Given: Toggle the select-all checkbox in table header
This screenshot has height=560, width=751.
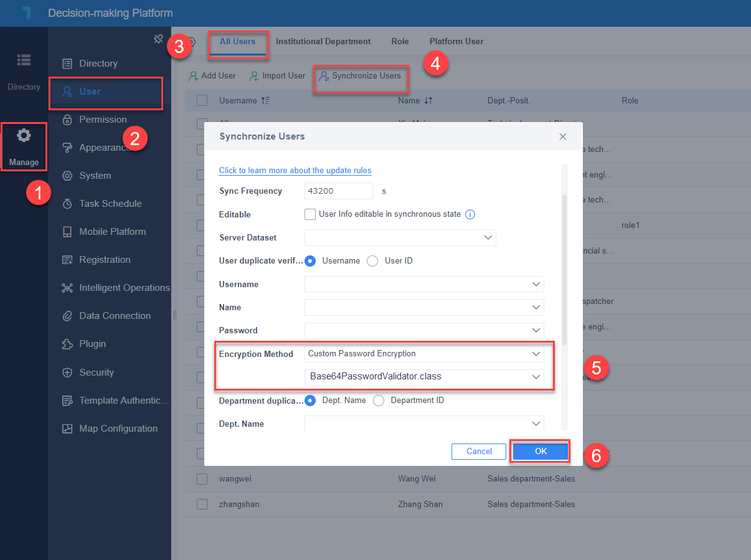Looking at the screenshot, I should click(202, 100).
